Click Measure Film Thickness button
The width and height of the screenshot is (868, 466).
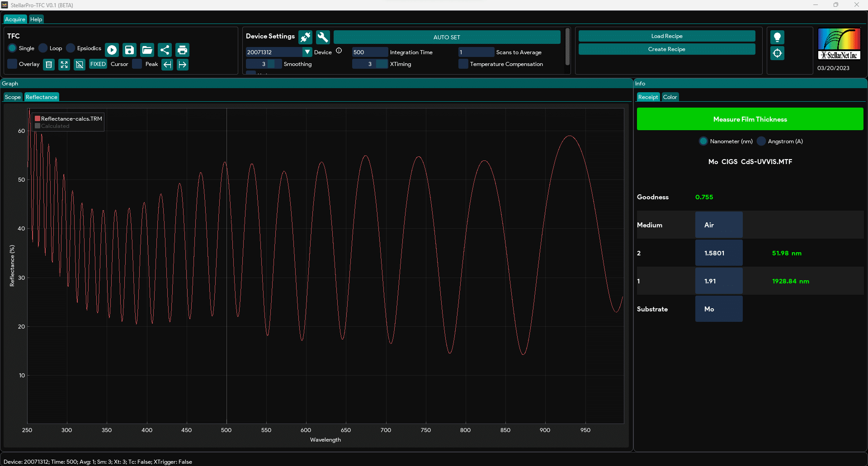click(750, 119)
